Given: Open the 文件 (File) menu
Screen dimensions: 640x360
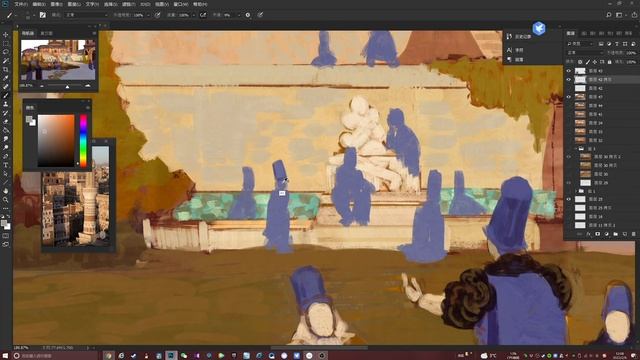Looking at the screenshot, I should (20, 4).
